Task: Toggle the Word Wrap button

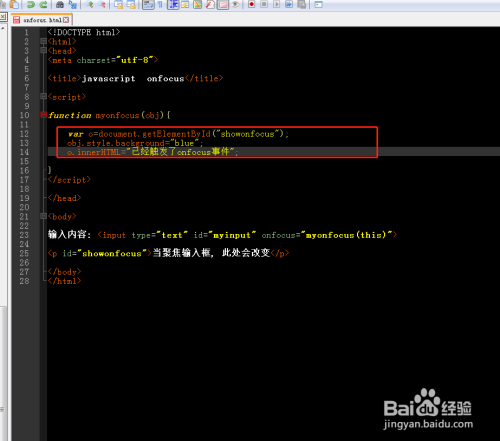Action: click(x=148, y=4)
